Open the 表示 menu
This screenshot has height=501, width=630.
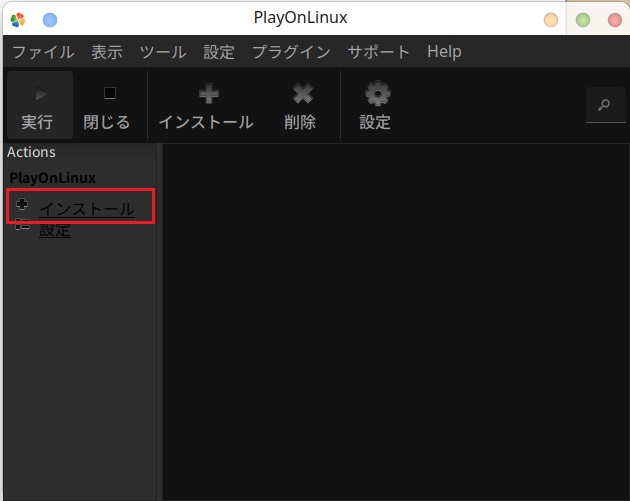coord(107,52)
